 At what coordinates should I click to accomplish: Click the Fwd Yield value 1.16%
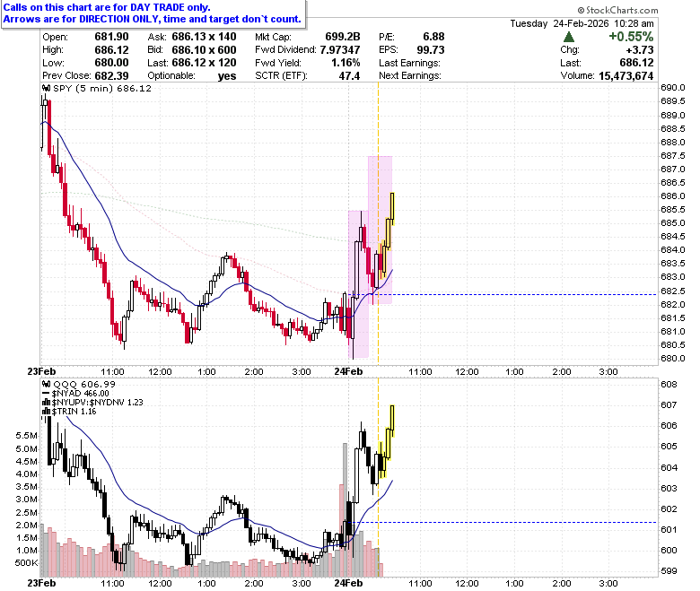pyautogui.click(x=346, y=63)
